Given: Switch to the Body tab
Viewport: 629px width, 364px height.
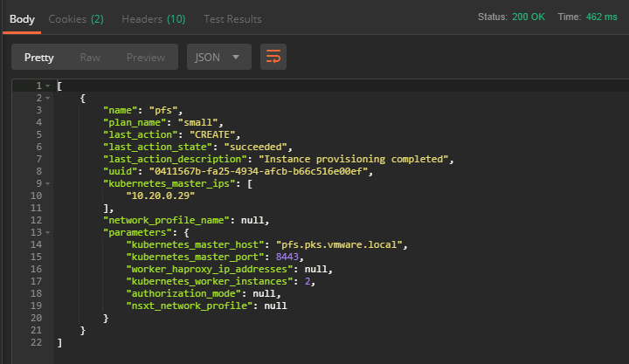Looking at the screenshot, I should click(22, 18).
